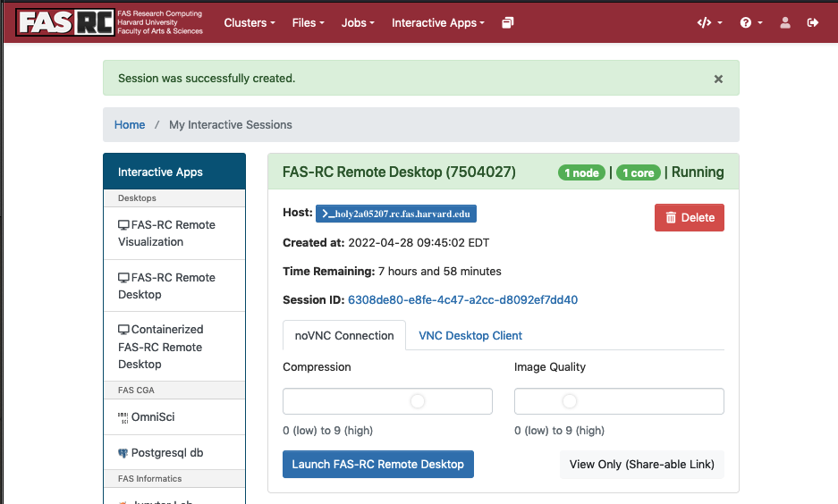The height and width of the screenshot is (504, 838).
Task: Open shell to host holy2a05207
Action: coord(395,213)
